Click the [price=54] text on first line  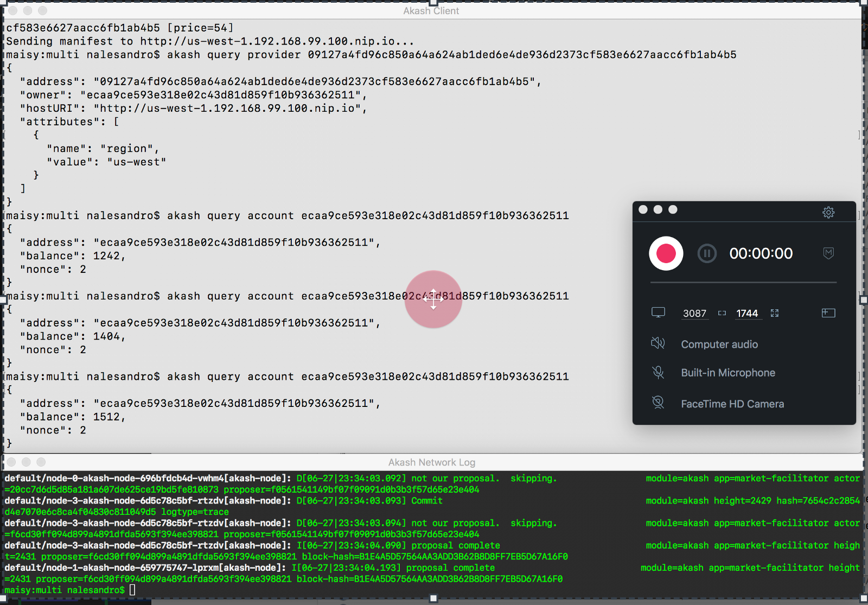(200, 28)
